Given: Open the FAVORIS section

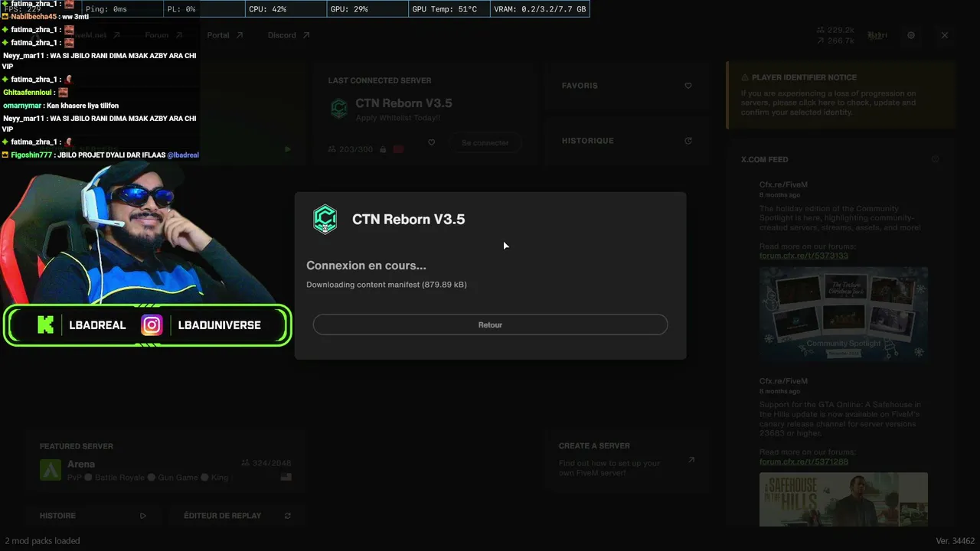Looking at the screenshot, I should 626,86.
